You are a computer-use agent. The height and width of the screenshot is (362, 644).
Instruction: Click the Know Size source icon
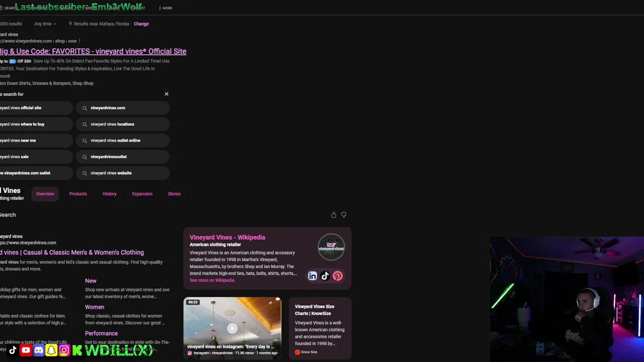(x=297, y=352)
